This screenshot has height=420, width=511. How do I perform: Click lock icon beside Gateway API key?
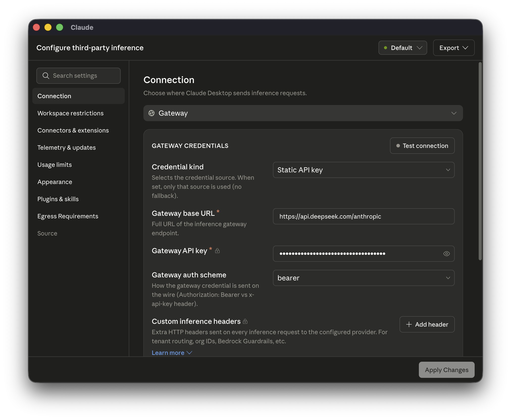[x=217, y=251]
